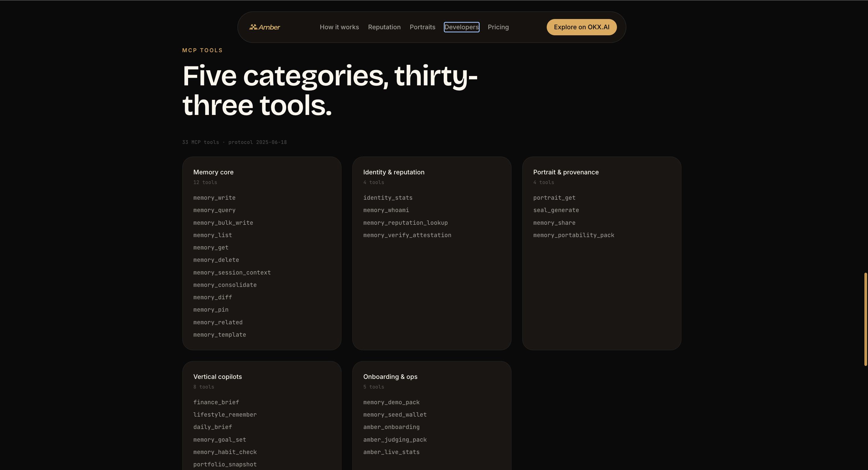Select the memory_template tool entry
868x470 pixels.
tap(219, 335)
